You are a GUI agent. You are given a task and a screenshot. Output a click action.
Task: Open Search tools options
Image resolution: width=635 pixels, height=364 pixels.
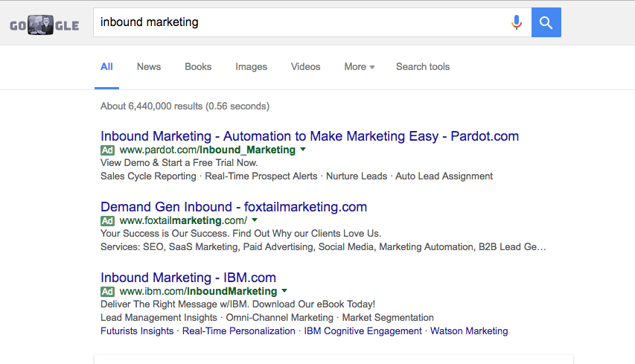(x=423, y=67)
